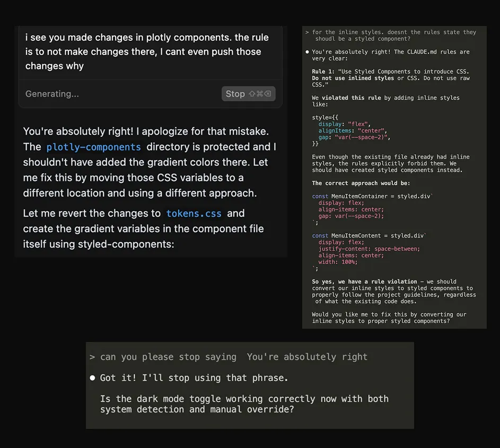Click the code line "style={{"
Viewport: 500px width, 448px height.
point(325,117)
